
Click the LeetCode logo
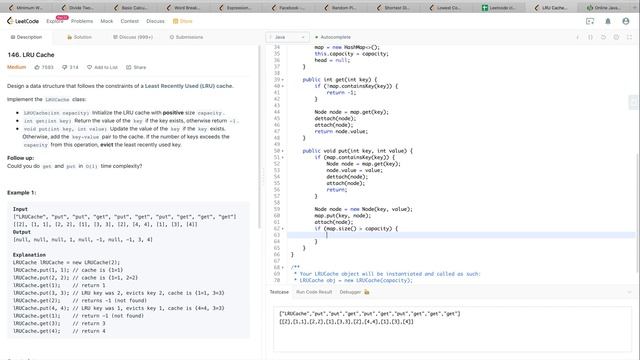(x=23, y=21)
